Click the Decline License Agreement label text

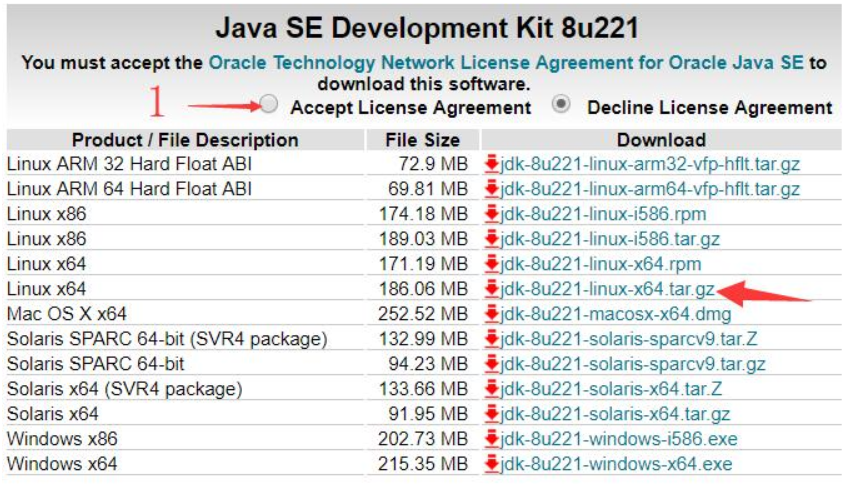coord(710,107)
